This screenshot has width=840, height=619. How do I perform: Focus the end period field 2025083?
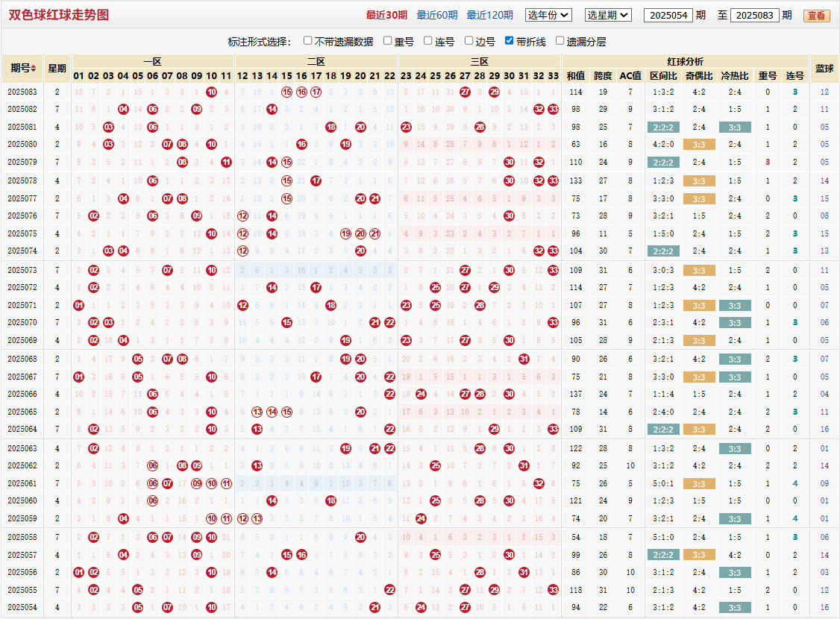click(754, 16)
